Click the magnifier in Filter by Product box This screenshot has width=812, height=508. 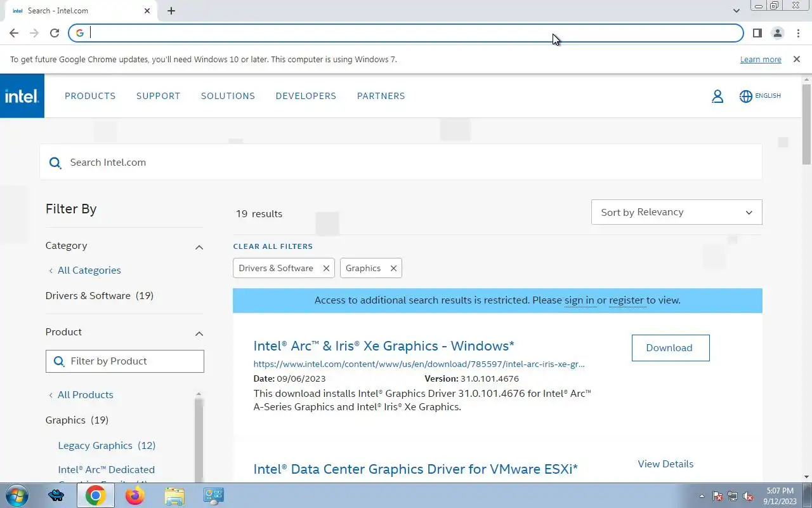pos(59,361)
